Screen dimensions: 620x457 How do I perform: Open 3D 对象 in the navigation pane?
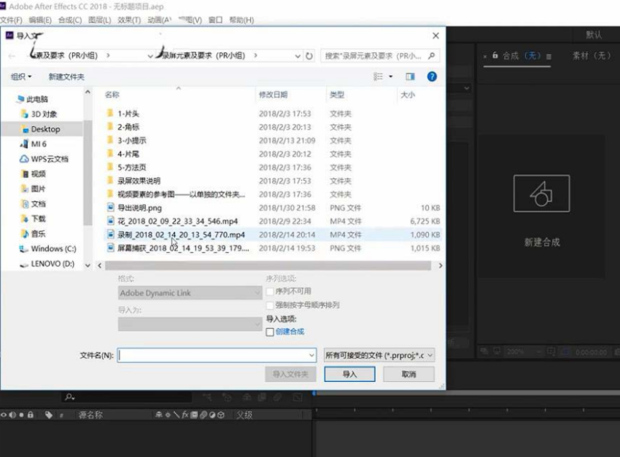tap(39, 114)
